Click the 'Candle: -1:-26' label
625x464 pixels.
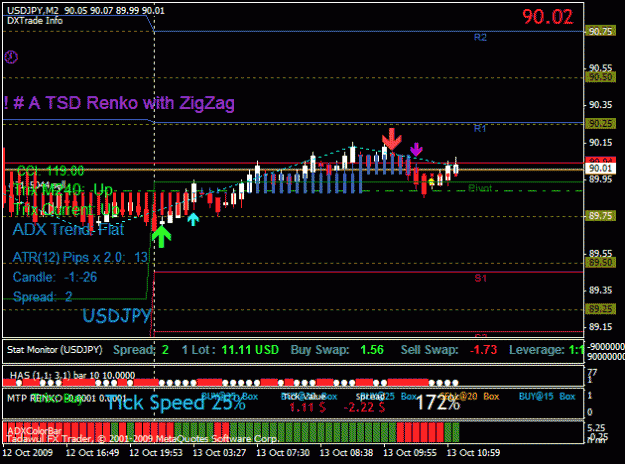(x=55, y=277)
